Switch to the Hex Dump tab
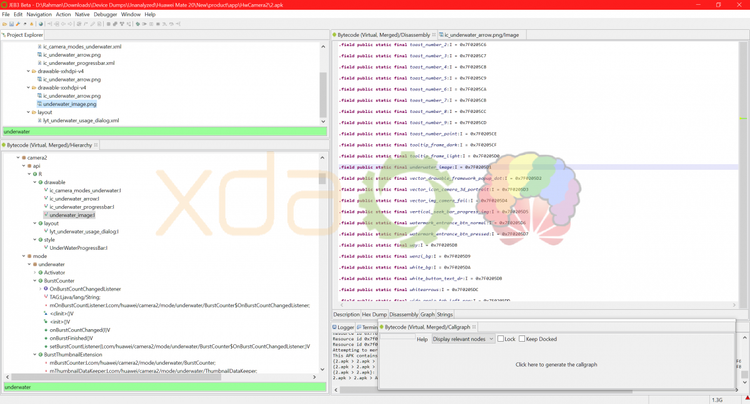750x404 pixels. [374, 315]
